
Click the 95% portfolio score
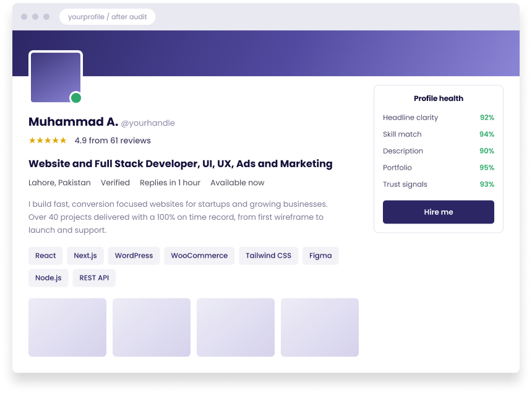[487, 167]
